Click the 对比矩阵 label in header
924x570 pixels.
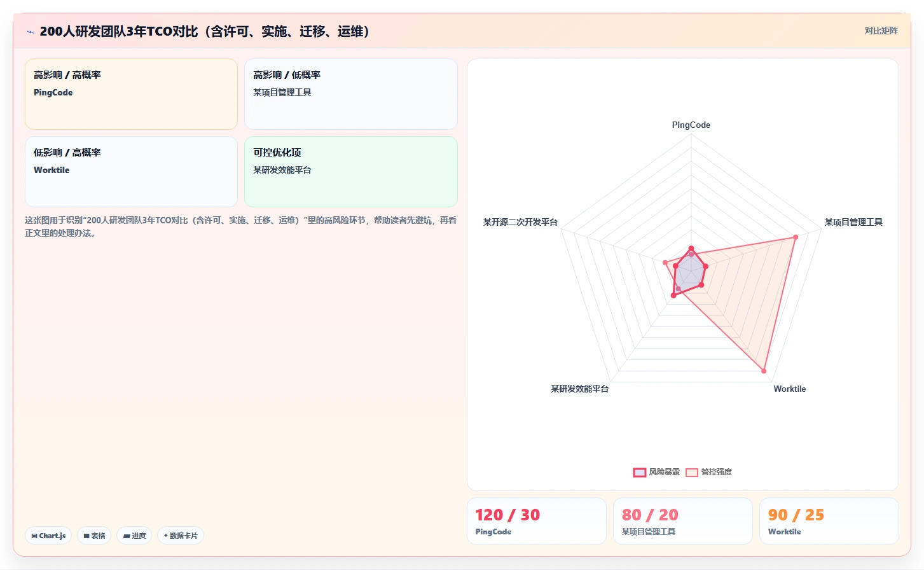point(881,31)
